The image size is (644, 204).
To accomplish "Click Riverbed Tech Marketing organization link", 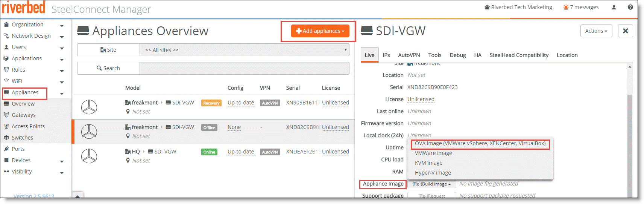I will [518, 7].
